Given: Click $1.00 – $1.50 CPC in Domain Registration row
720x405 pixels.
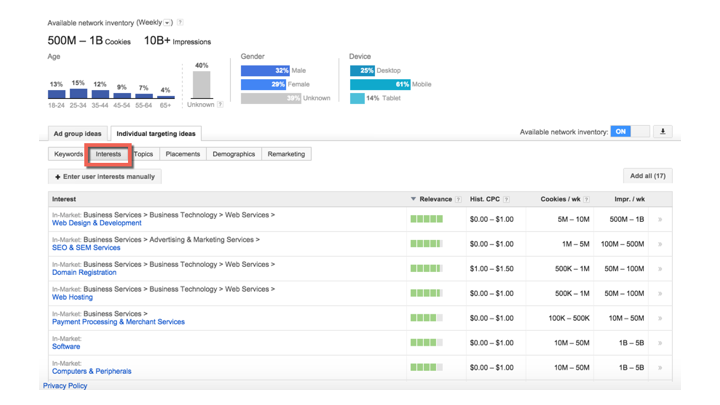Looking at the screenshot, I should click(492, 269).
